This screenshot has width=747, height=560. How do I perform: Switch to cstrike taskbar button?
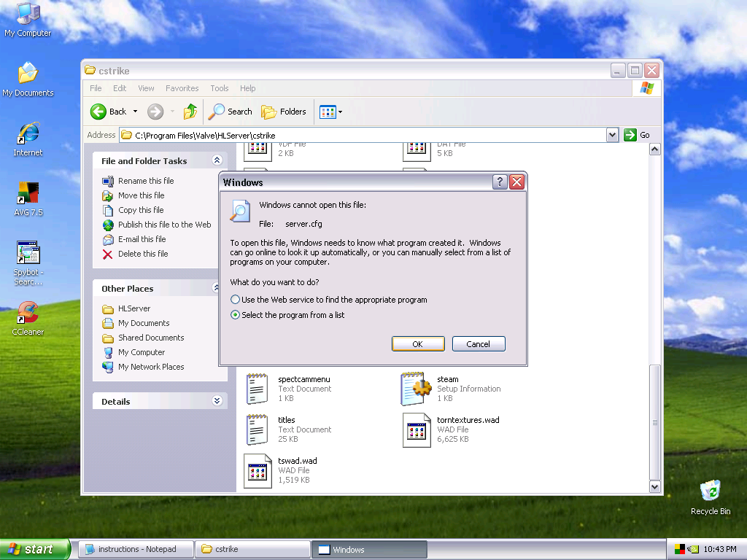coord(253,549)
